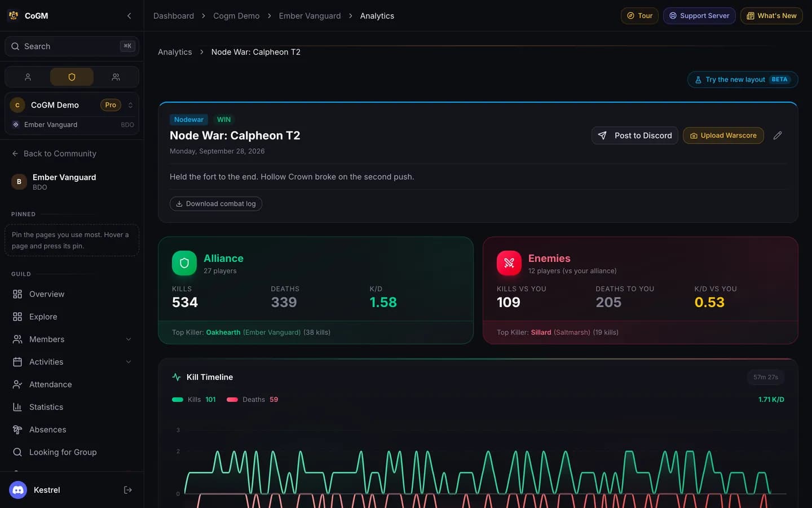Toggle the Deaths series in timeline legend
Screen dimensions: 812x508
pyautogui.click(x=252, y=400)
